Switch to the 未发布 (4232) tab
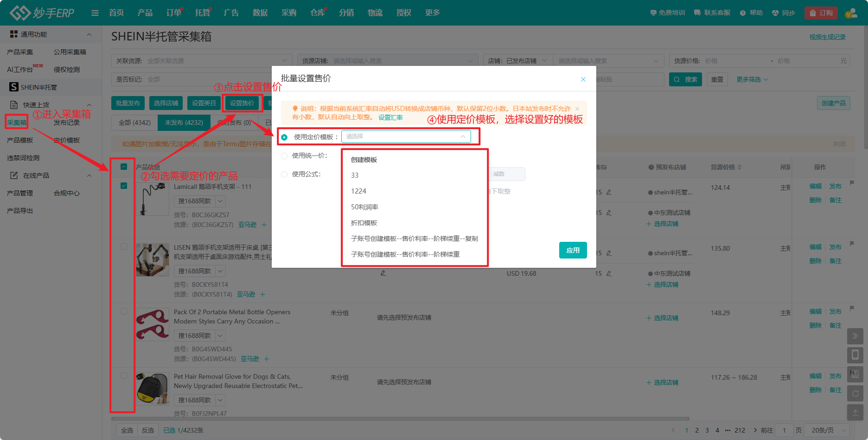Viewport: 868px width, 440px height. [184, 123]
